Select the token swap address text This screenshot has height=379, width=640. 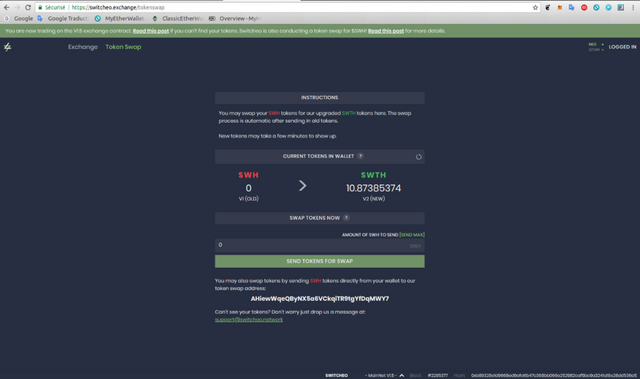tap(320, 299)
